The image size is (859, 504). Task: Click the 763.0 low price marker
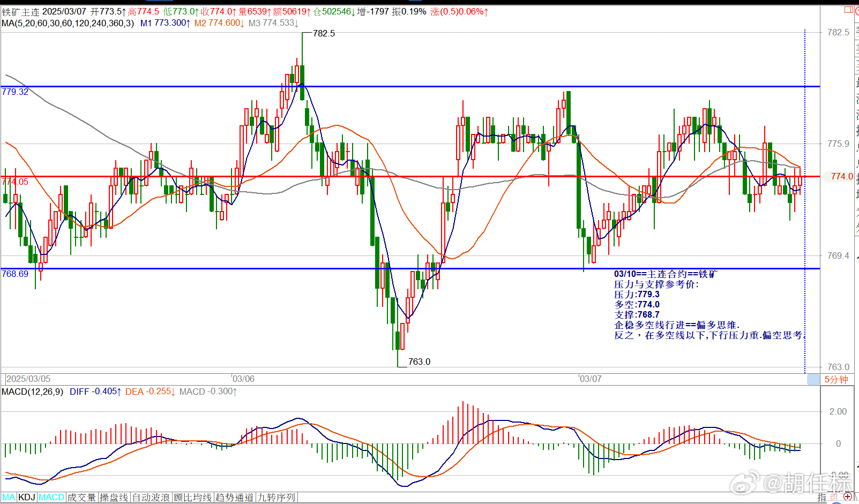point(419,362)
